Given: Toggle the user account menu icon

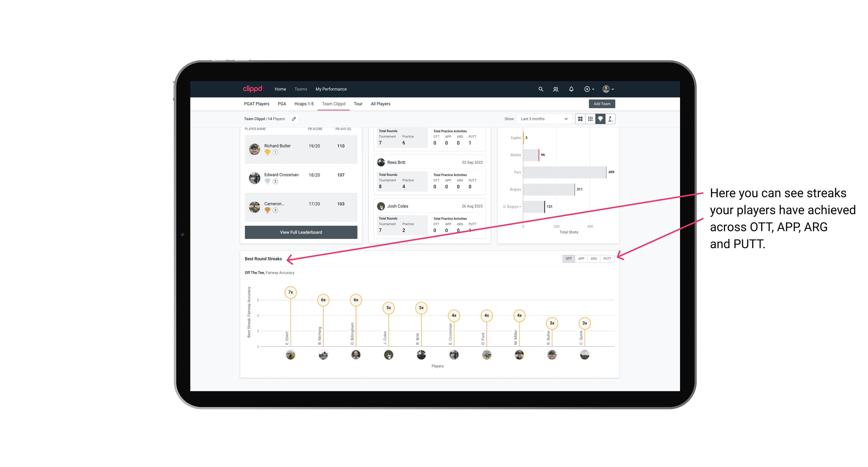Looking at the screenshot, I should point(608,89).
